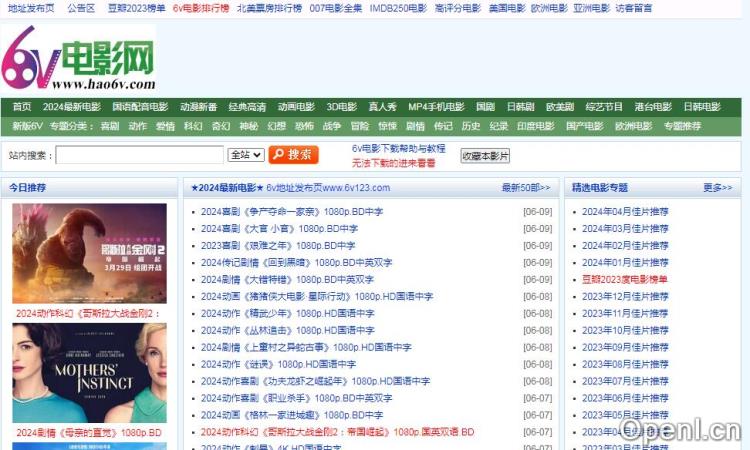Viewport: 750px width, 450px height.
Task: Open the 高评分电影 top link
Action: click(458, 8)
